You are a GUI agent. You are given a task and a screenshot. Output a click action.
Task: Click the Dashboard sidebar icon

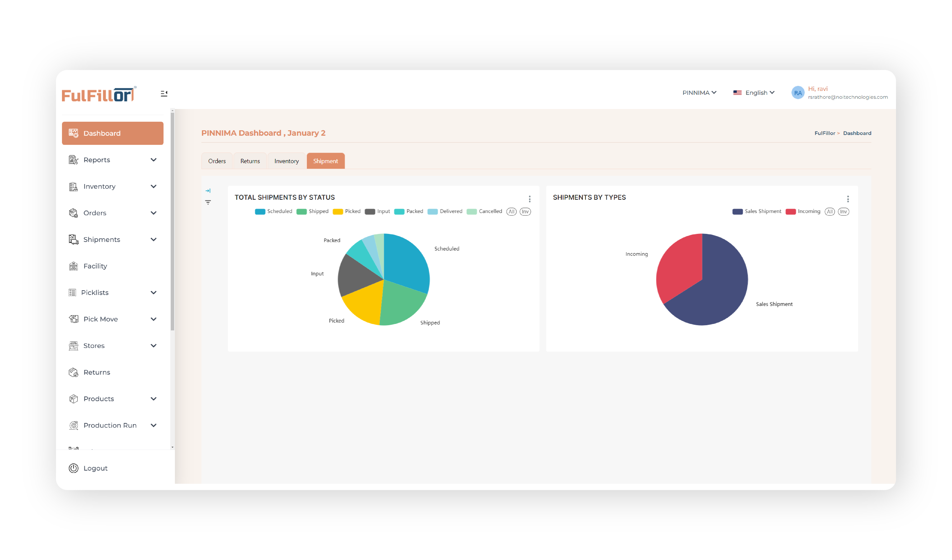click(x=73, y=133)
